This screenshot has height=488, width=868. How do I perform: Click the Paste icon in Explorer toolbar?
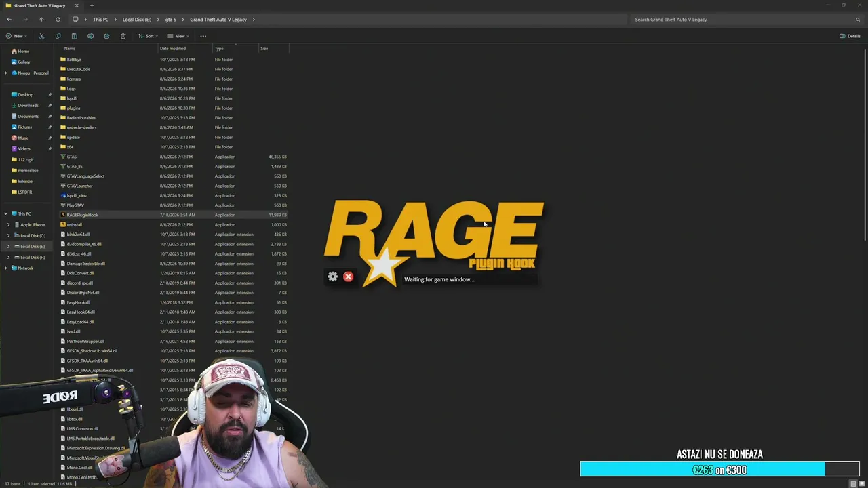click(74, 36)
